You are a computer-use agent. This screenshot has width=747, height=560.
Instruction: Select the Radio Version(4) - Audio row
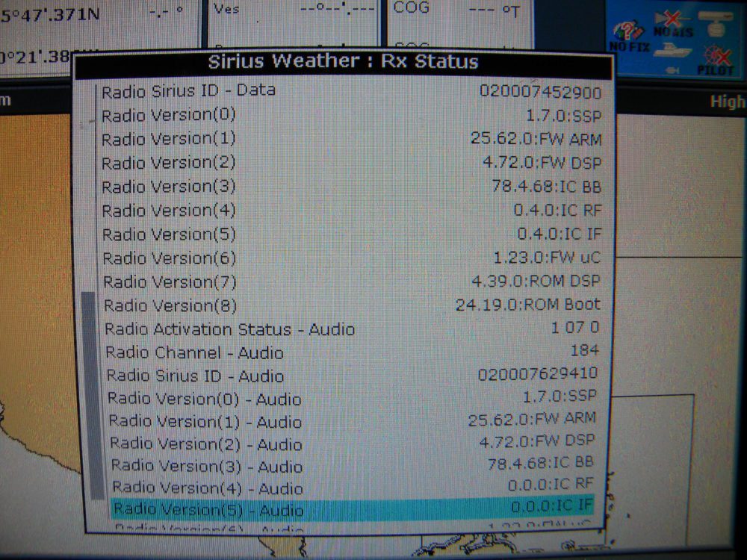click(353, 486)
